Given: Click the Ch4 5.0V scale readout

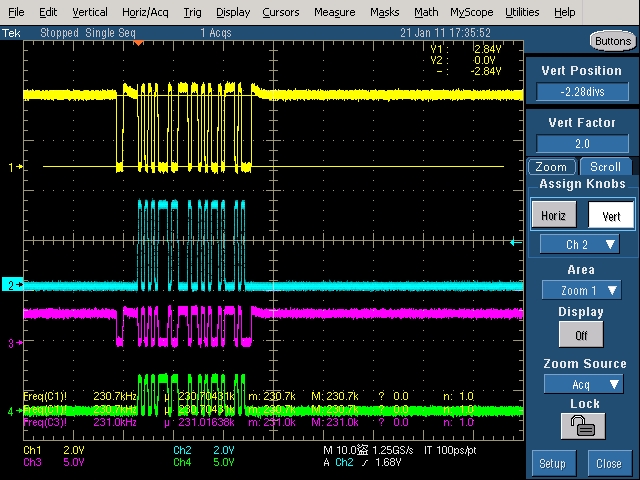Looking at the screenshot, I should (204, 462).
